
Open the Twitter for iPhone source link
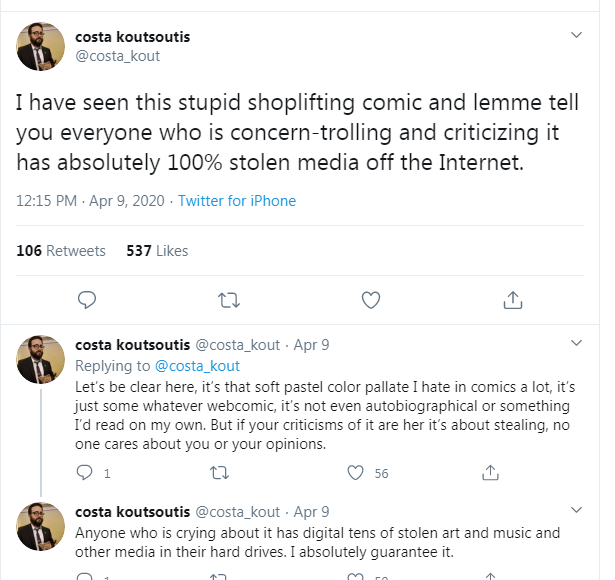coord(237,201)
